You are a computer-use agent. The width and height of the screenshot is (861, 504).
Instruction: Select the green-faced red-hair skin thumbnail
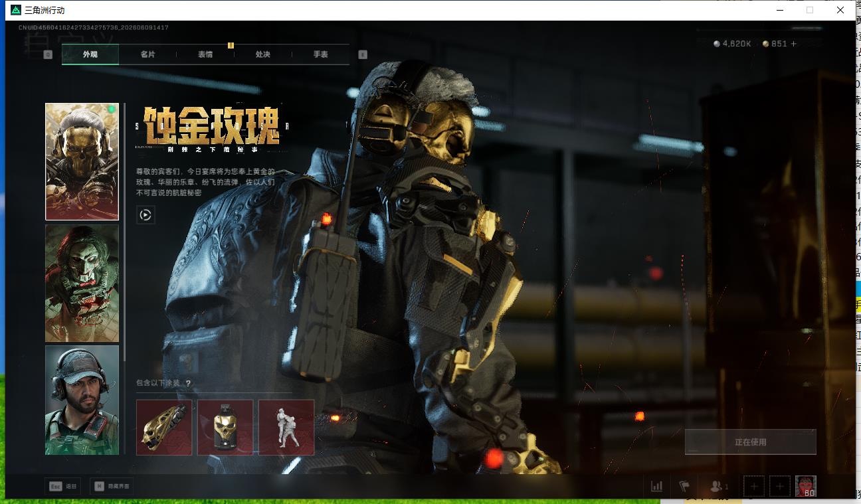pos(82,283)
